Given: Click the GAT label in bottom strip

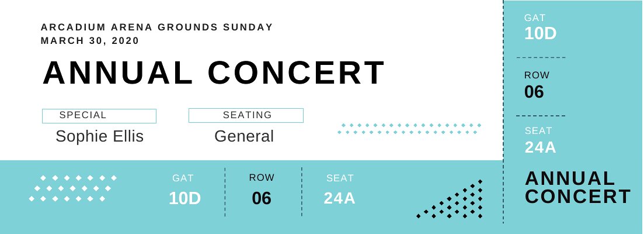Looking at the screenshot, I should tap(183, 178).
